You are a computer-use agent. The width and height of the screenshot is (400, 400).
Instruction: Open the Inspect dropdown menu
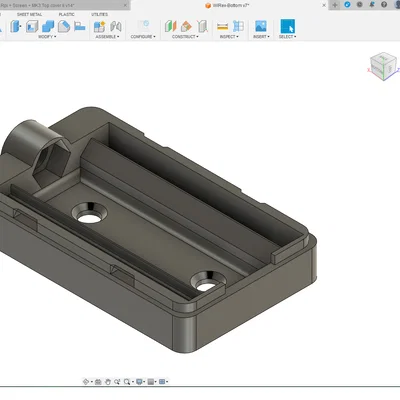[x=229, y=37]
